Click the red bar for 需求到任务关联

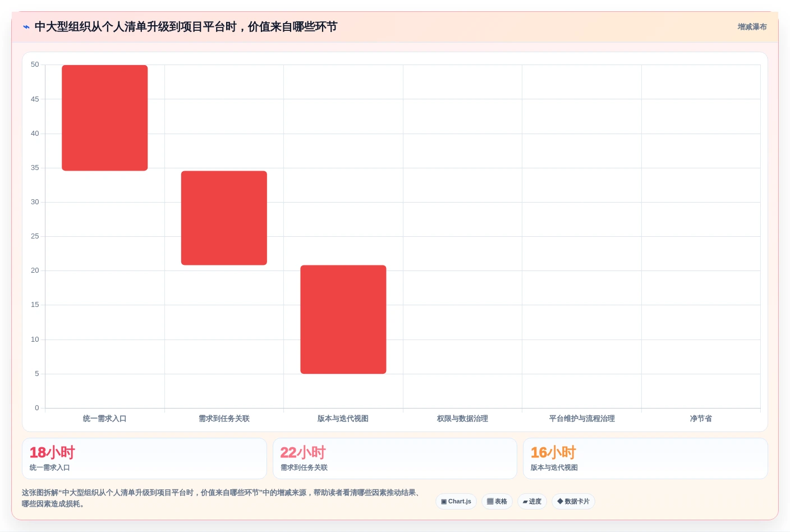(x=224, y=218)
